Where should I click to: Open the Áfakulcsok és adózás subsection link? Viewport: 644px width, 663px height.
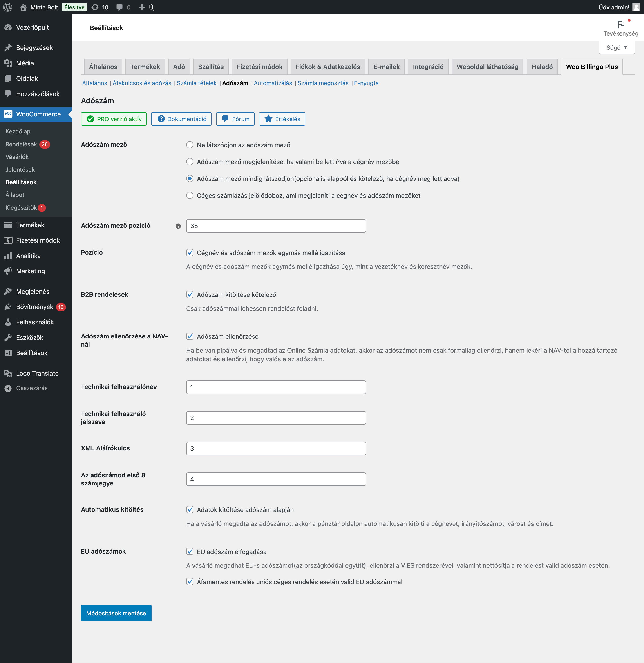(142, 83)
